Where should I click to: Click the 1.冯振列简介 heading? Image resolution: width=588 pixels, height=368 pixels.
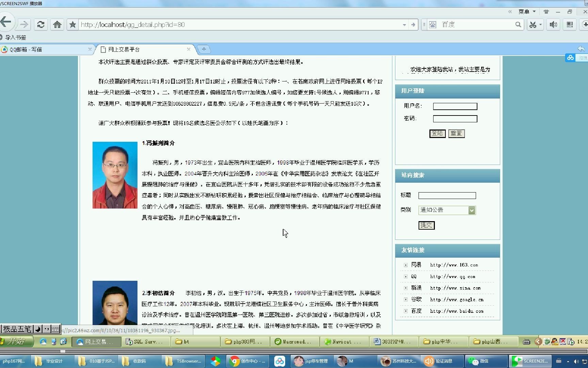(x=158, y=143)
